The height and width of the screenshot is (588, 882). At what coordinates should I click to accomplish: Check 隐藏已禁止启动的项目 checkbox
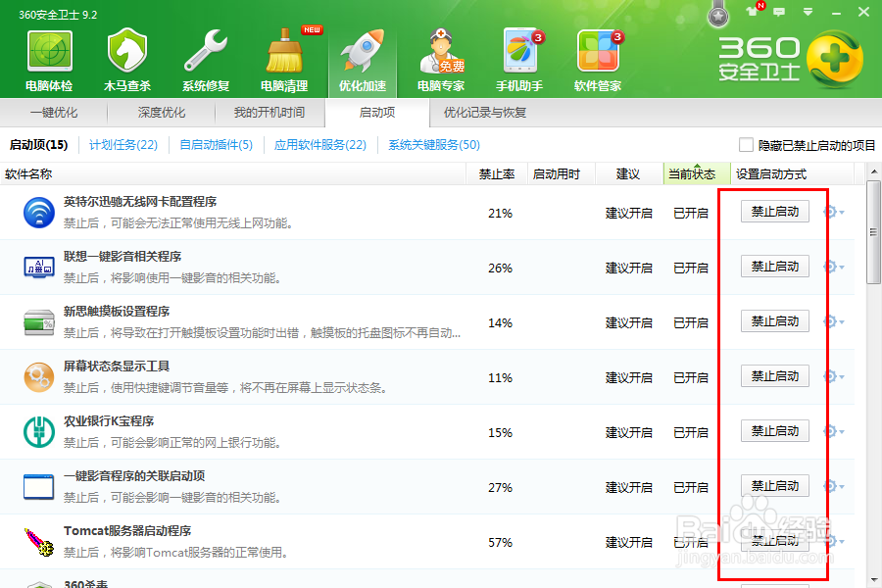tap(746, 145)
